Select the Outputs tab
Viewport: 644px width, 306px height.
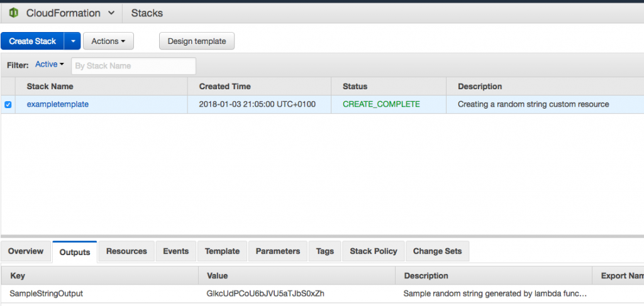pyautogui.click(x=75, y=252)
